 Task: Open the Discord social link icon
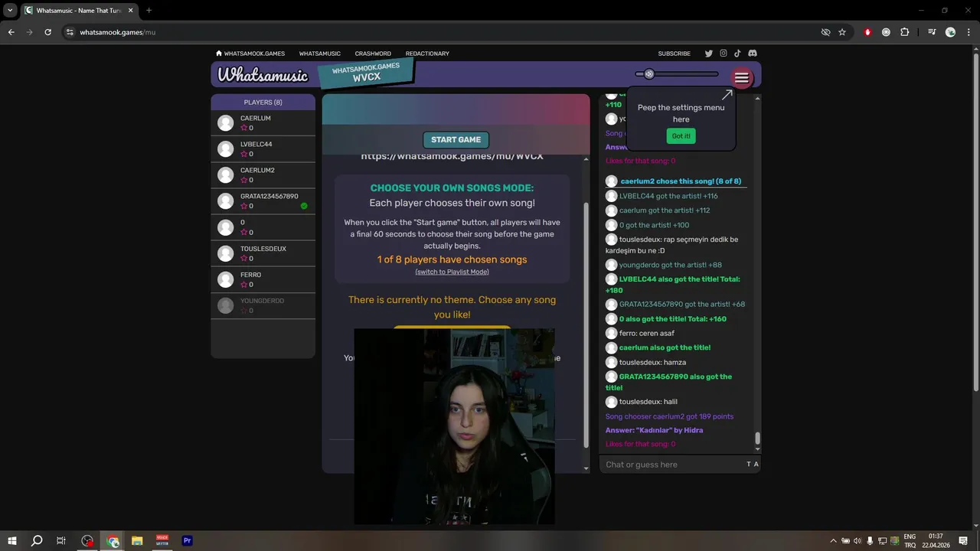pos(753,54)
